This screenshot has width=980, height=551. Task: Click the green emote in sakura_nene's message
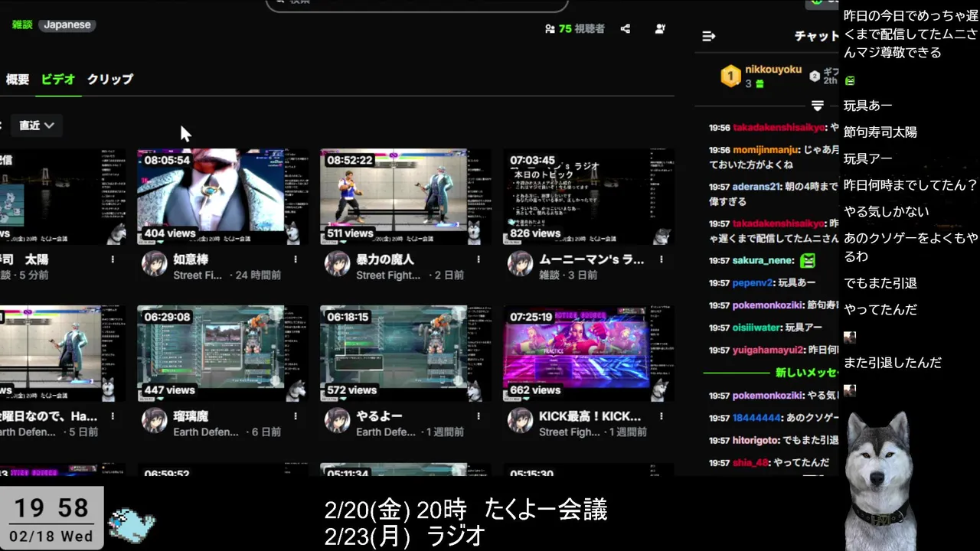[x=807, y=260]
